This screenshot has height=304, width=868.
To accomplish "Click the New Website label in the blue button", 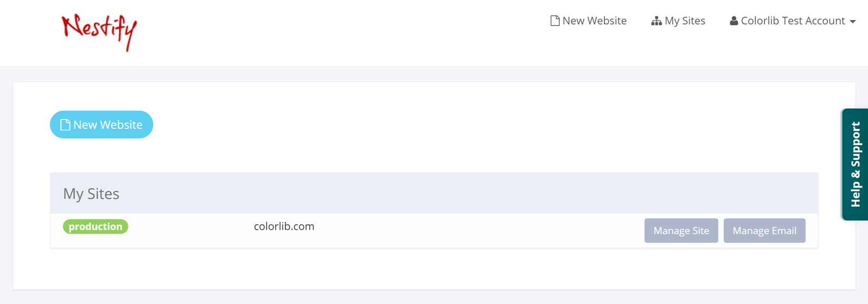I will [108, 125].
